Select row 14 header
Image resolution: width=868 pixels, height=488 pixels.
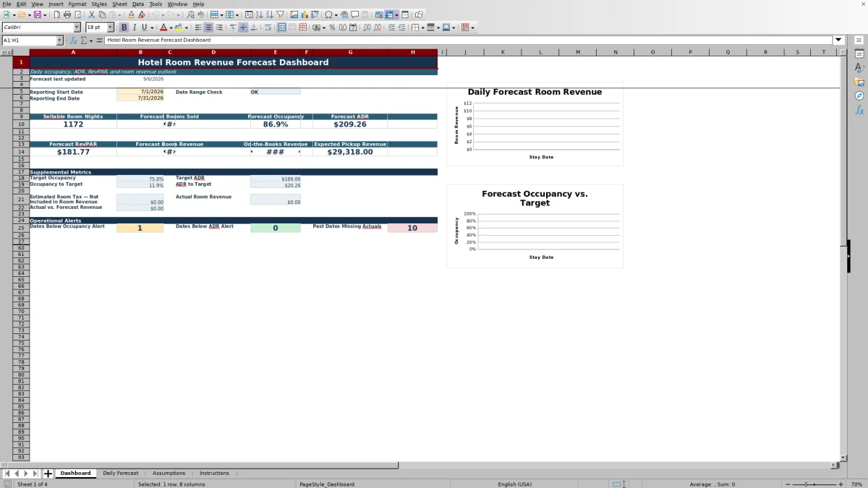[x=21, y=152]
